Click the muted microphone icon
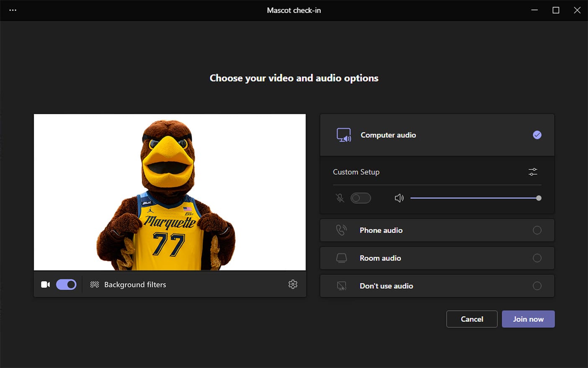The height and width of the screenshot is (368, 588). pos(340,198)
